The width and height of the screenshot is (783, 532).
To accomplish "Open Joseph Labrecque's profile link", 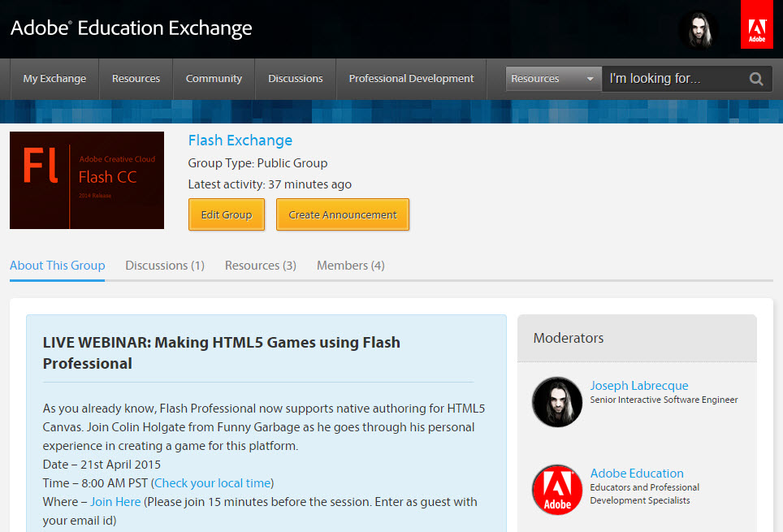I will (639, 386).
